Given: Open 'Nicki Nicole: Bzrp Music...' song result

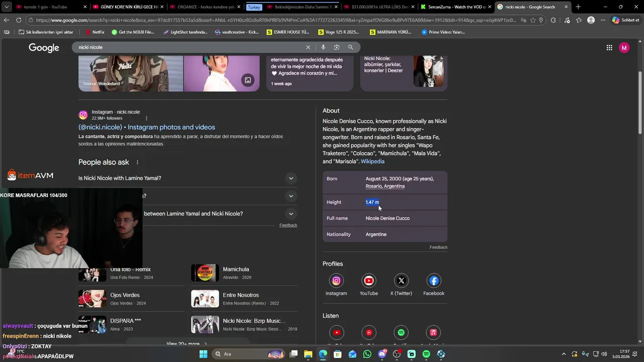Looking at the screenshot, I should (244, 324).
